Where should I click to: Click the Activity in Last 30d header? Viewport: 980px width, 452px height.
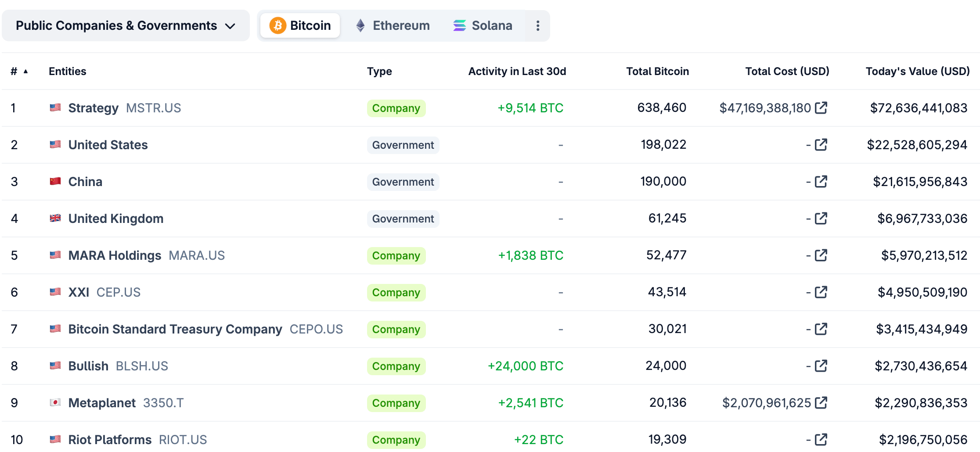point(517,71)
